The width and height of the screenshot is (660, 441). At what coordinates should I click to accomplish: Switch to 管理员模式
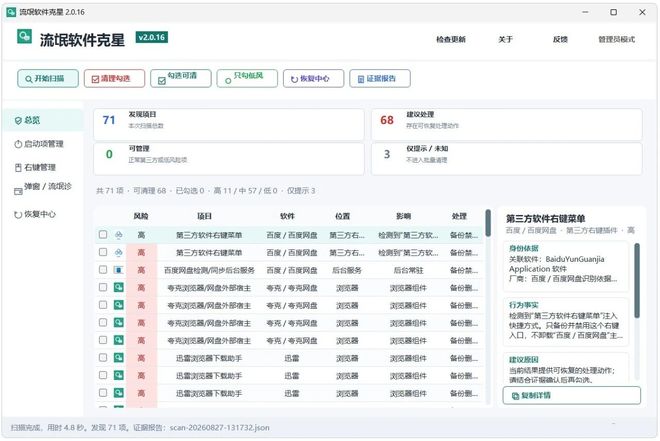(x=616, y=39)
